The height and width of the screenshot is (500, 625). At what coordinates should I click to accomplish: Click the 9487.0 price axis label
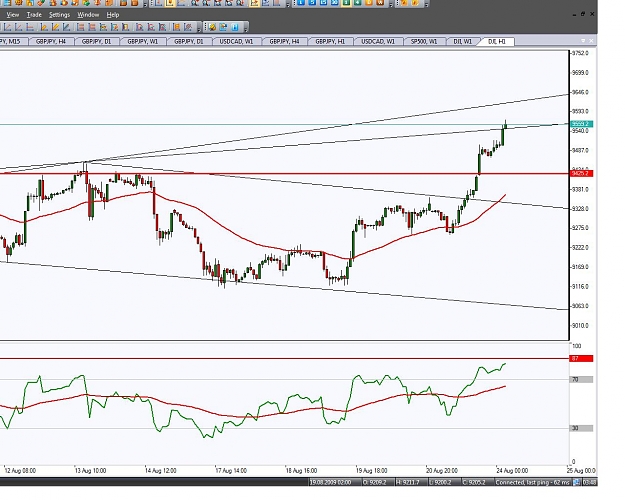580,151
